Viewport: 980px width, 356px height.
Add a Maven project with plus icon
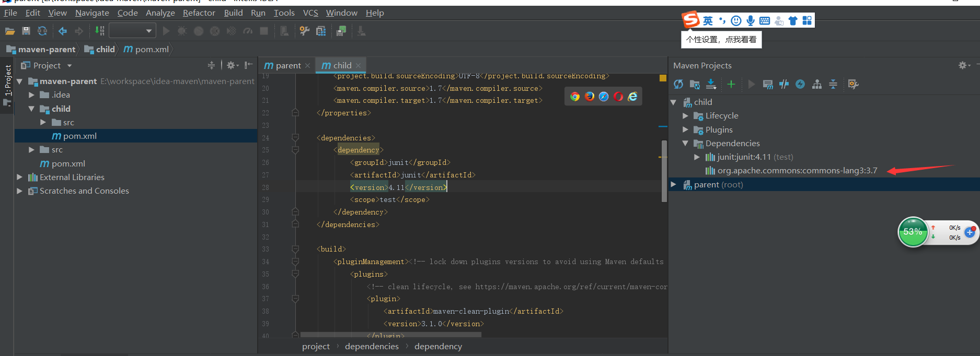pos(731,84)
